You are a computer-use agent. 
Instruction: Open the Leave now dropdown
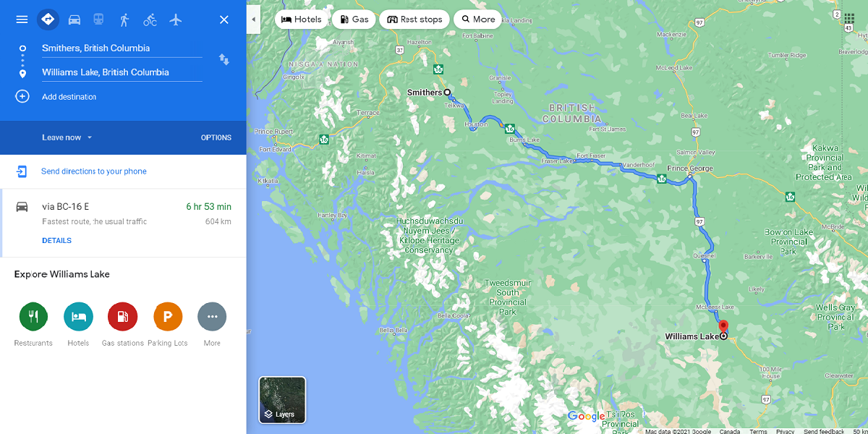point(67,137)
